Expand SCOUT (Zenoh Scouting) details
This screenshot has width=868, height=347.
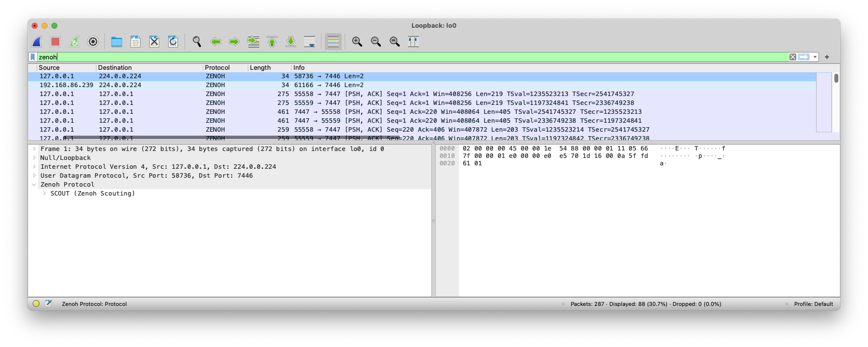(x=44, y=194)
